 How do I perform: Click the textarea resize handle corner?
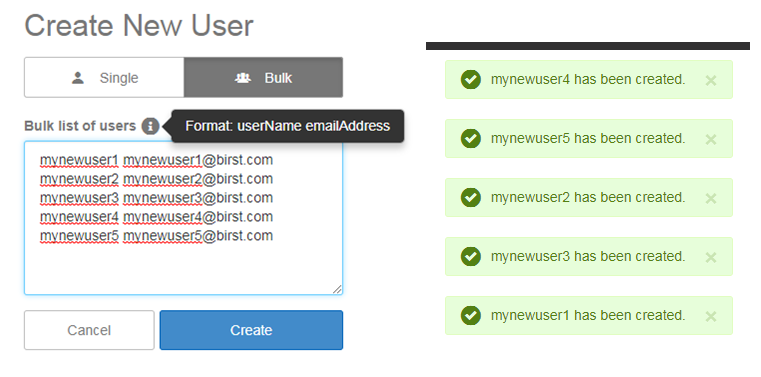[337, 289]
